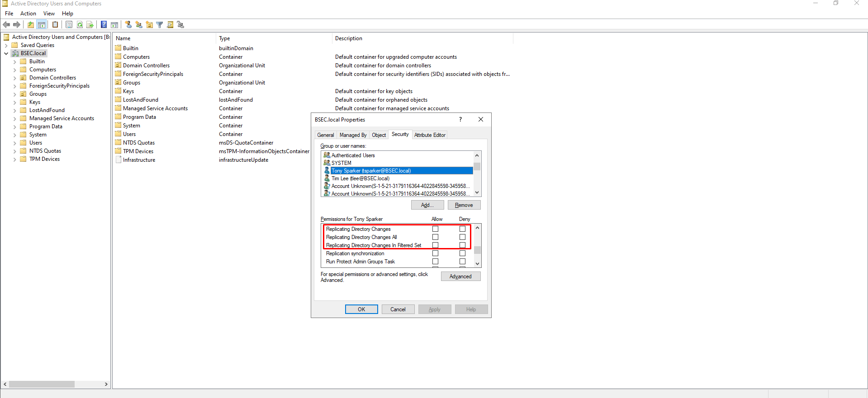Switch to the Attribute Editor tab
Image resolution: width=868 pixels, height=398 pixels.
(x=430, y=135)
